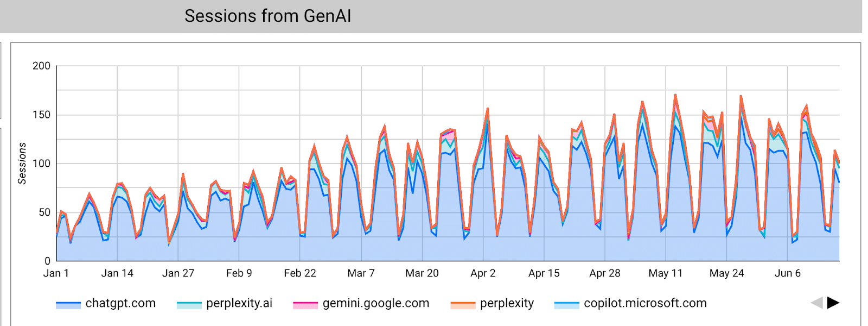
Task: Click the next legend page black arrow
Action: pos(833,303)
